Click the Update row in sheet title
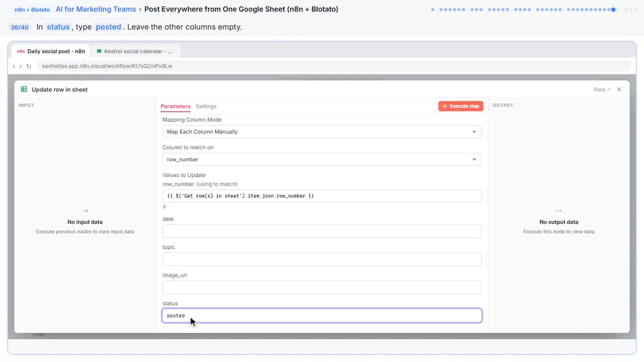Viewport: 644px width, 362px height. [59, 89]
